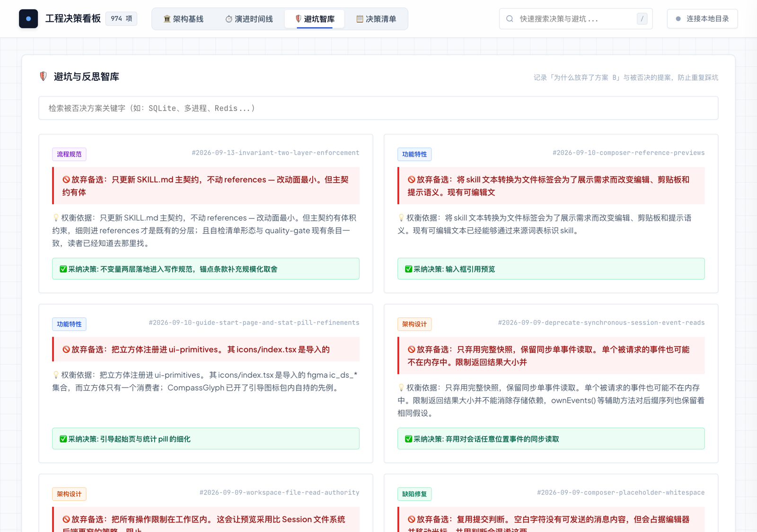This screenshot has width=757, height=532.
Task: Open #2026-09-10-composer-reference-previews reference
Action: coord(628,153)
